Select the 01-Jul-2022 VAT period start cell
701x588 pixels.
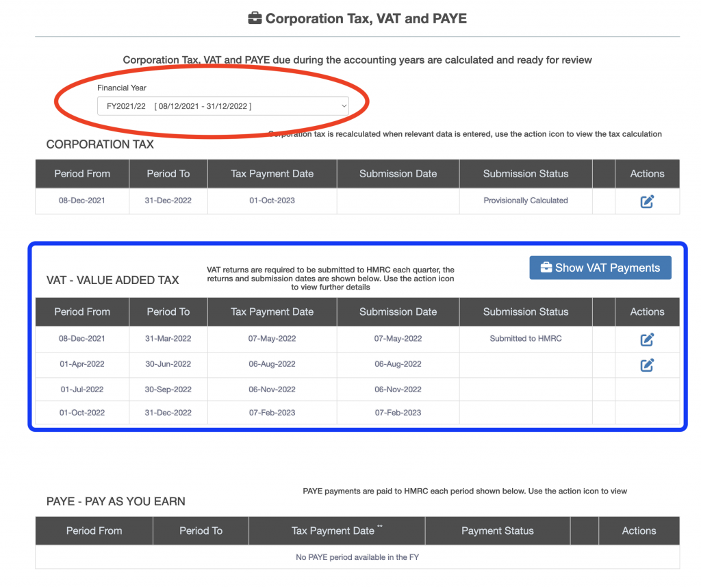82,389
